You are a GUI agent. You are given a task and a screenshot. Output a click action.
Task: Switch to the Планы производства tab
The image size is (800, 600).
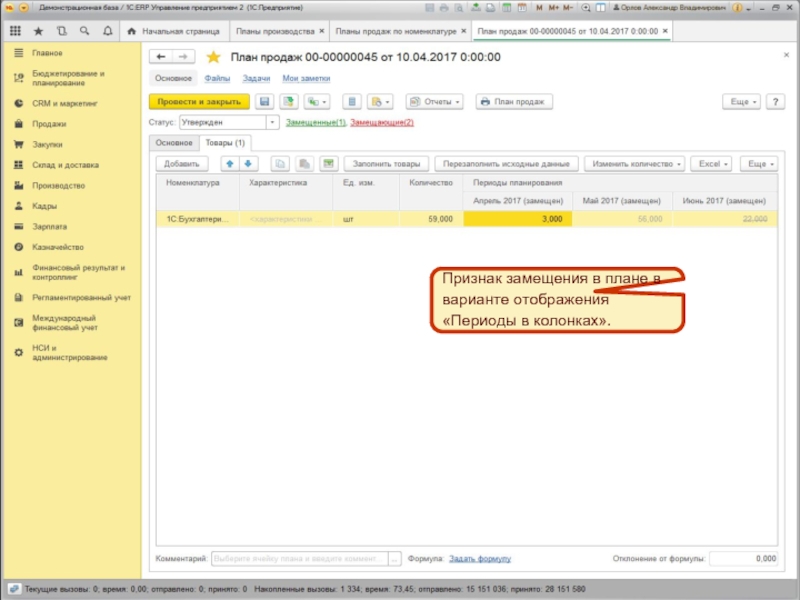click(x=274, y=32)
